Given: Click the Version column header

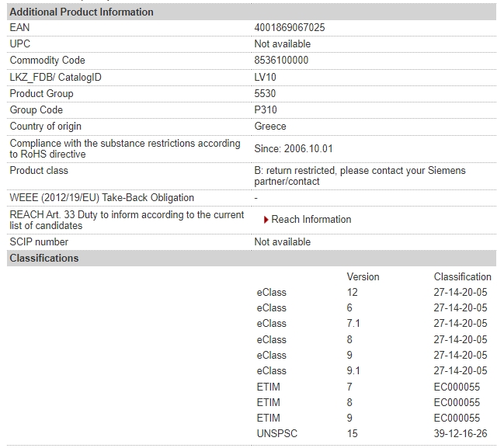Looking at the screenshot, I should tap(363, 276).
